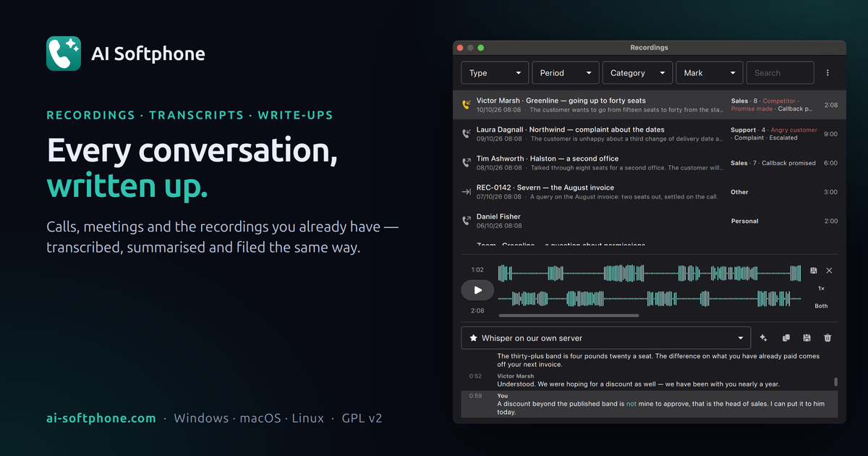Copy the transcript with the copy icon
This screenshot has height=456, width=868.
click(786, 338)
